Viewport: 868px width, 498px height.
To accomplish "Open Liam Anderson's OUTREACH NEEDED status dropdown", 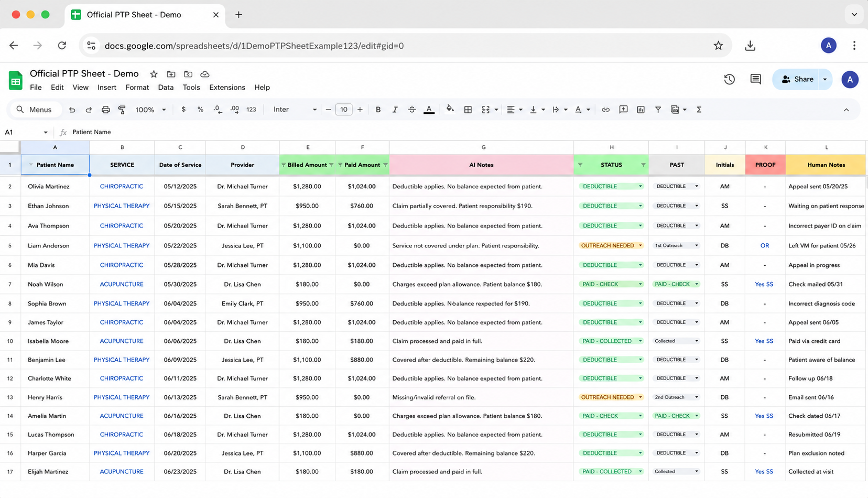I will point(640,245).
